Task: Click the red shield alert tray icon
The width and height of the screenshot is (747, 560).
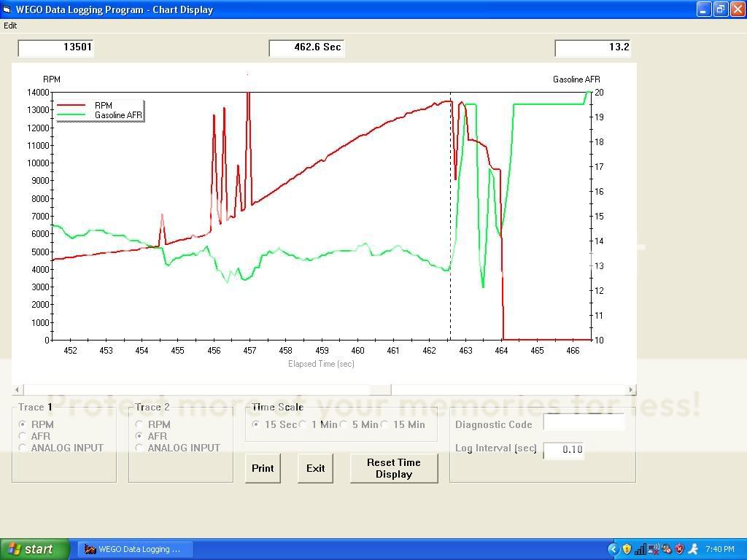Action: coord(680,550)
